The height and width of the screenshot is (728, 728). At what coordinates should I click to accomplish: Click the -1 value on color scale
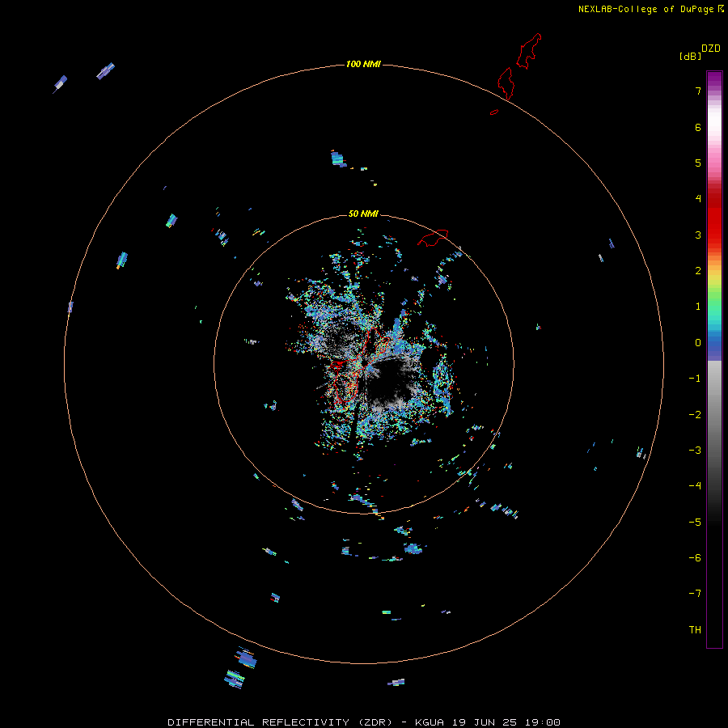coord(695,379)
